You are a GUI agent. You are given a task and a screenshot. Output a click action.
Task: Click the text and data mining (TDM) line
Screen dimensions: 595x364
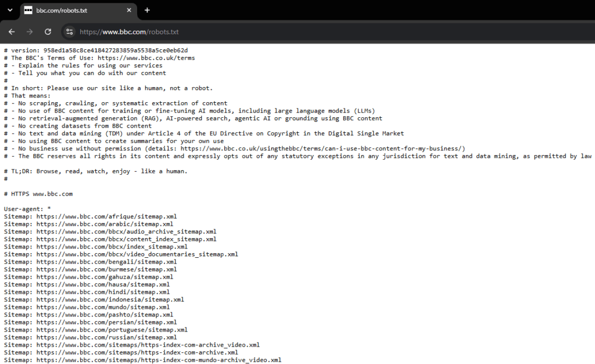click(x=204, y=134)
